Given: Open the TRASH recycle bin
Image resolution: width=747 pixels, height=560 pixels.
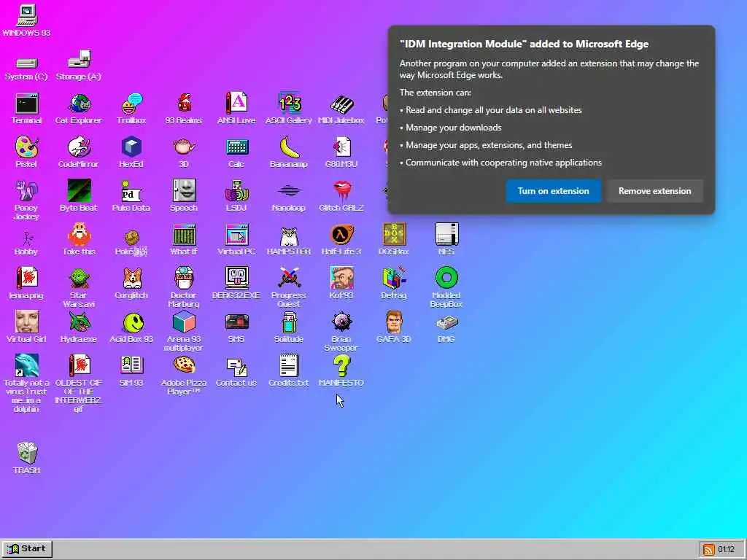Looking at the screenshot, I should click(27, 454).
